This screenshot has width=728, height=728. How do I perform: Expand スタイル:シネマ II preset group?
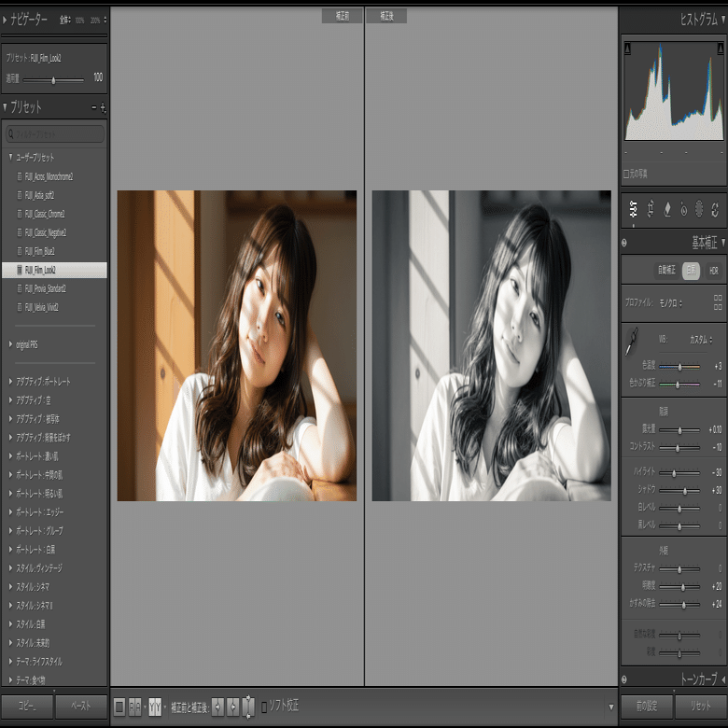(x=10, y=606)
